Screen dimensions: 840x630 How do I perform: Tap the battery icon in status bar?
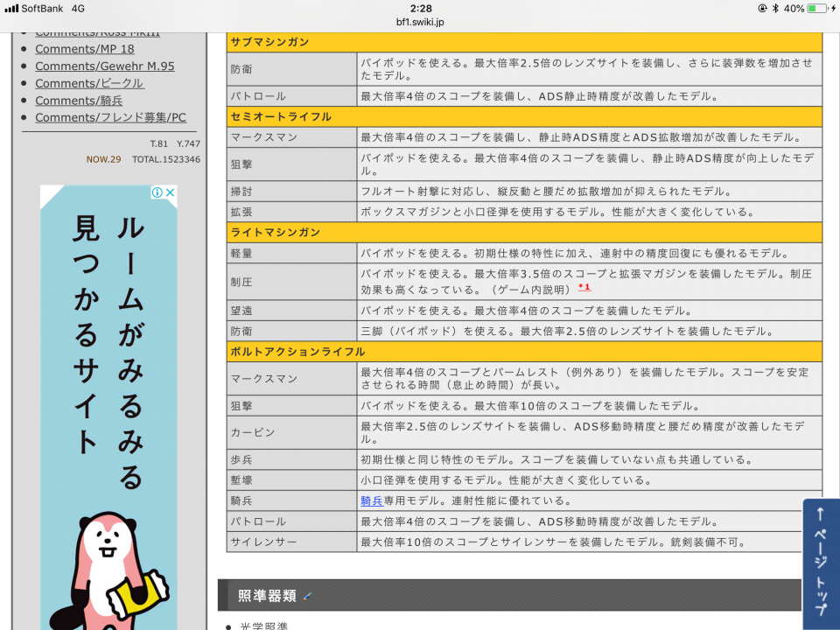[x=816, y=8]
